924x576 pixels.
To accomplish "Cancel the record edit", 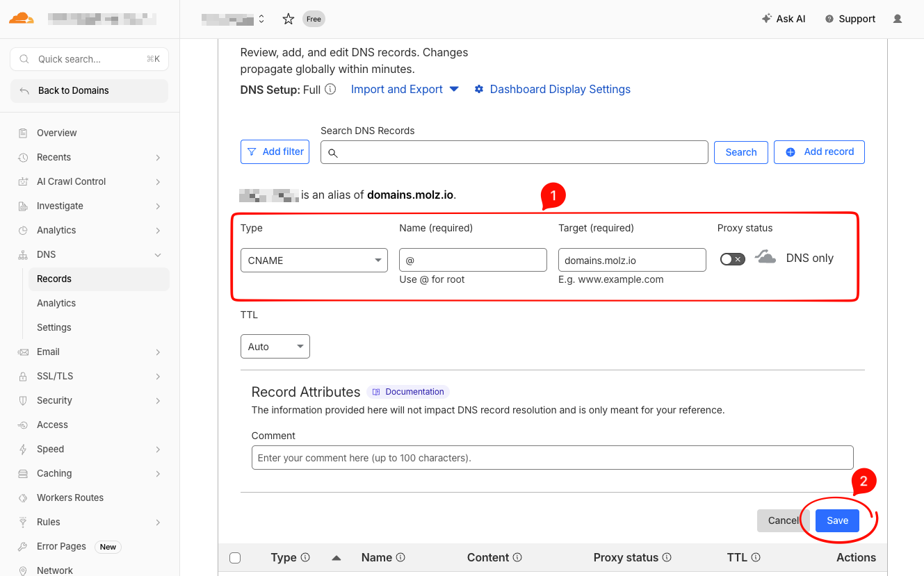I will tap(783, 520).
